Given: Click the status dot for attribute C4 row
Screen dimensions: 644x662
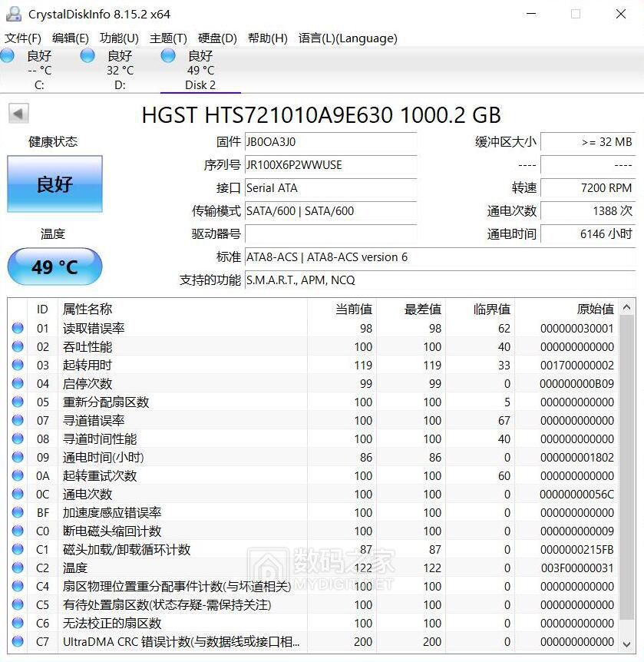Looking at the screenshot, I should coord(18,586).
